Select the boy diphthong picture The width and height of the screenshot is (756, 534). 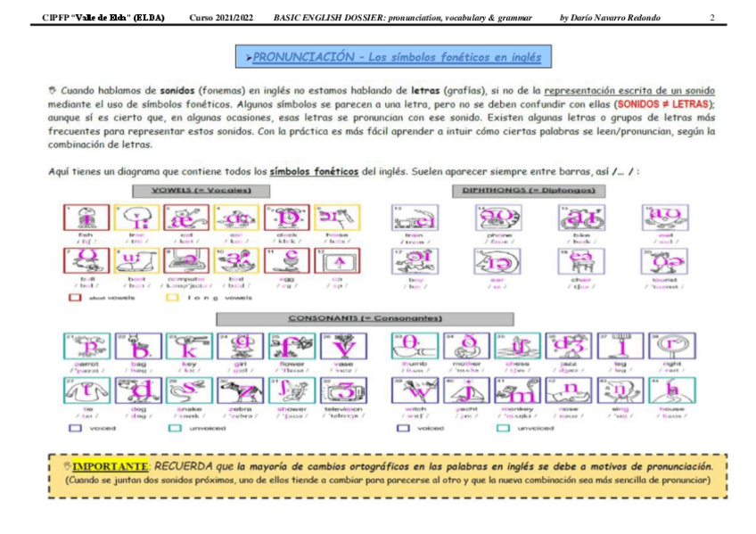coord(415,262)
